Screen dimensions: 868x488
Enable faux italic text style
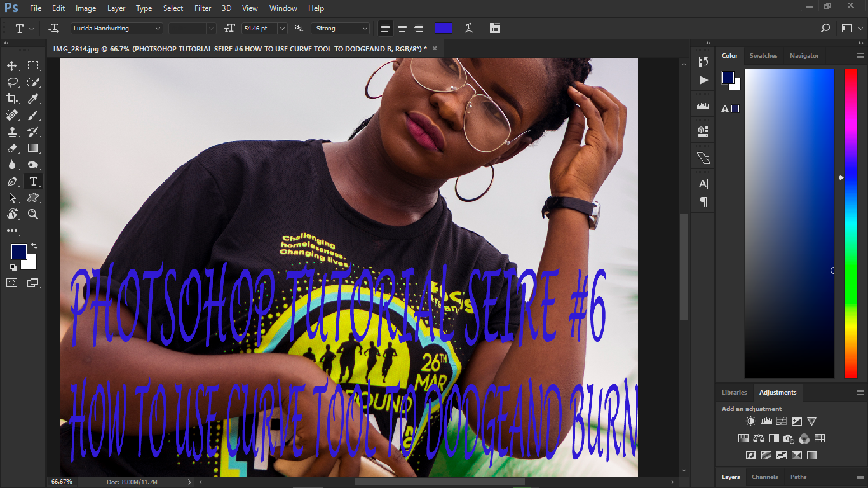point(469,27)
